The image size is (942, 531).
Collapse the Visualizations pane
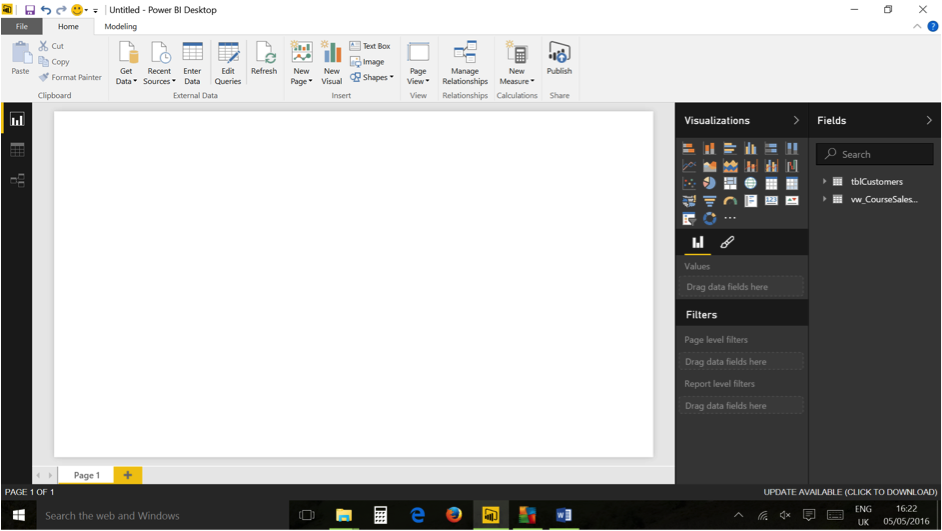pyautogui.click(x=796, y=120)
